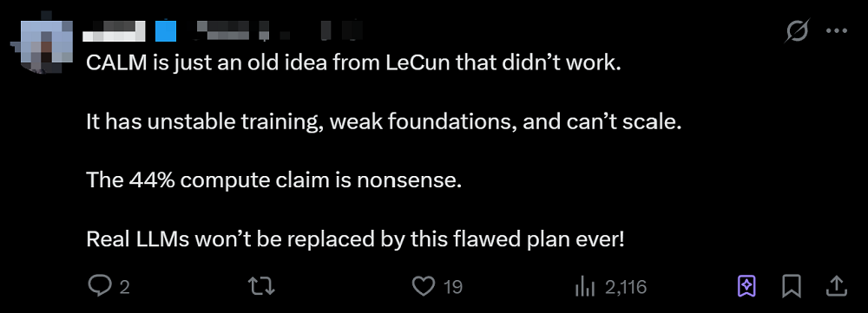Open the view analytics bar chart icon
This screenshot has width=868, height=313.
pyautogui.click(x=584, y=286)
